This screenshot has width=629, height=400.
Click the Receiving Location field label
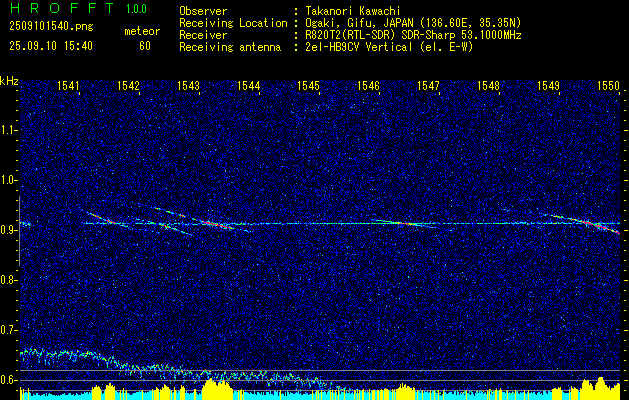click(233, 24)
